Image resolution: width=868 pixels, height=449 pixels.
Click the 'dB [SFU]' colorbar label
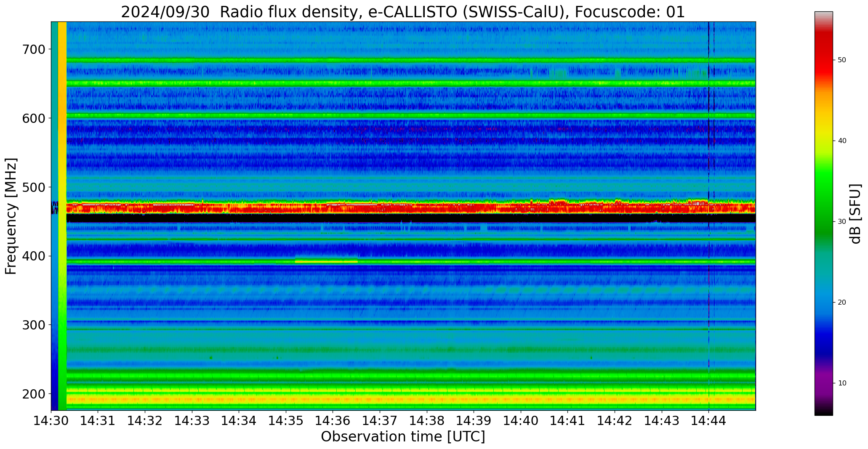[855, 214]
